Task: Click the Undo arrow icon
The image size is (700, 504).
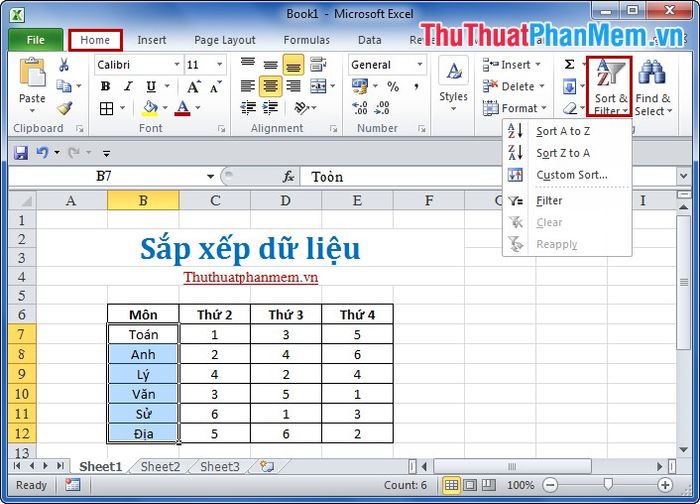Action: 42,153
